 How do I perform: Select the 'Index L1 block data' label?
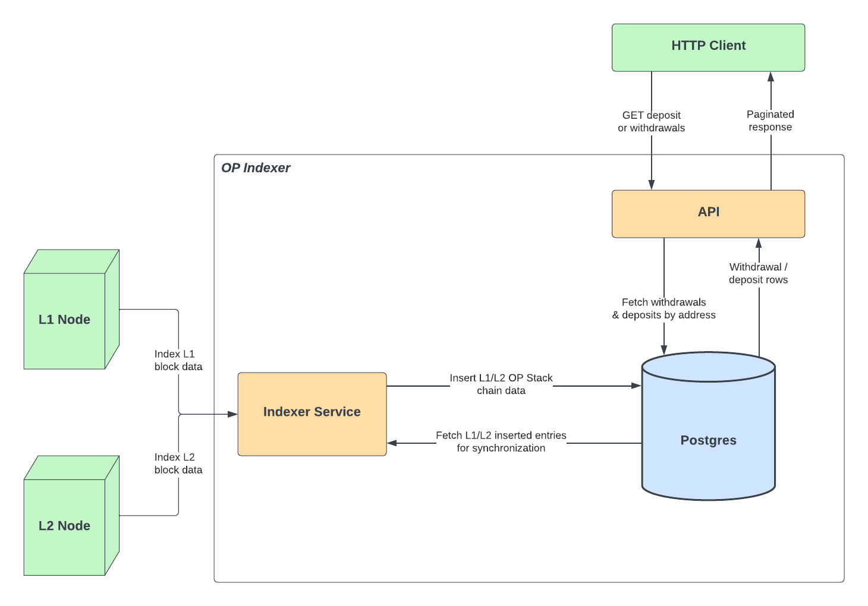tap(178, 360)
